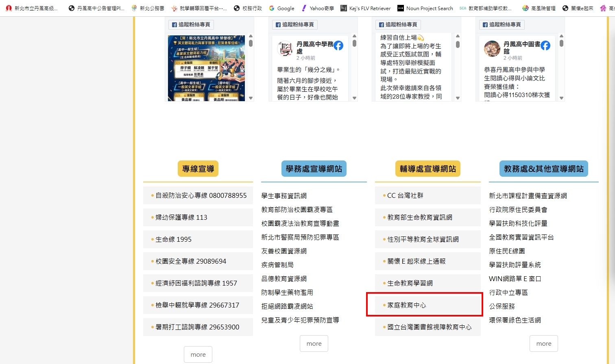Open 檢舉中輟就學專線 29667317

pyautogui.click(x=198, y=305)
